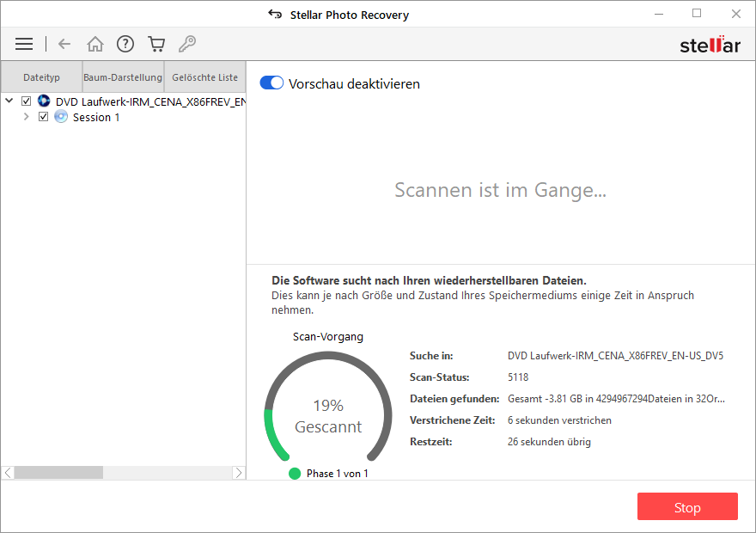Expand the Session 1 tree node
756x533 pixels.
coord(26,117)
